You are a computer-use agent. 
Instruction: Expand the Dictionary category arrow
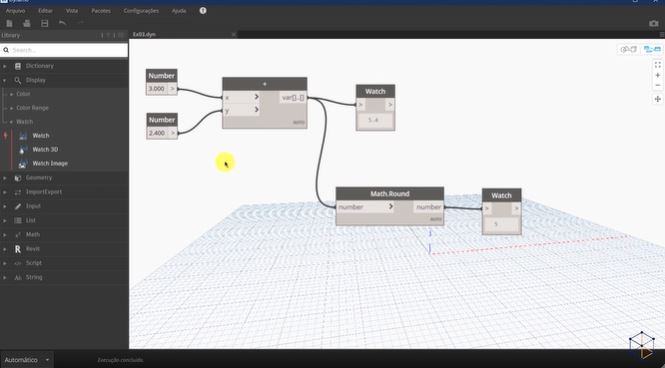[5, 67]
